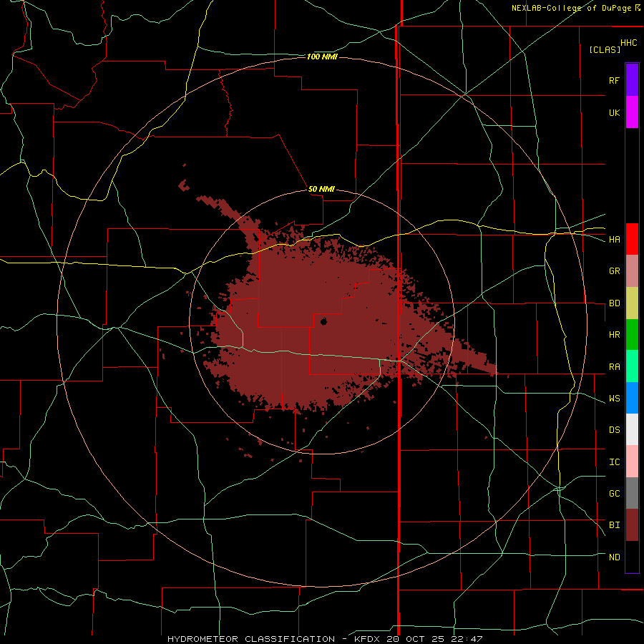Click the IC legend label

[614, 462]
